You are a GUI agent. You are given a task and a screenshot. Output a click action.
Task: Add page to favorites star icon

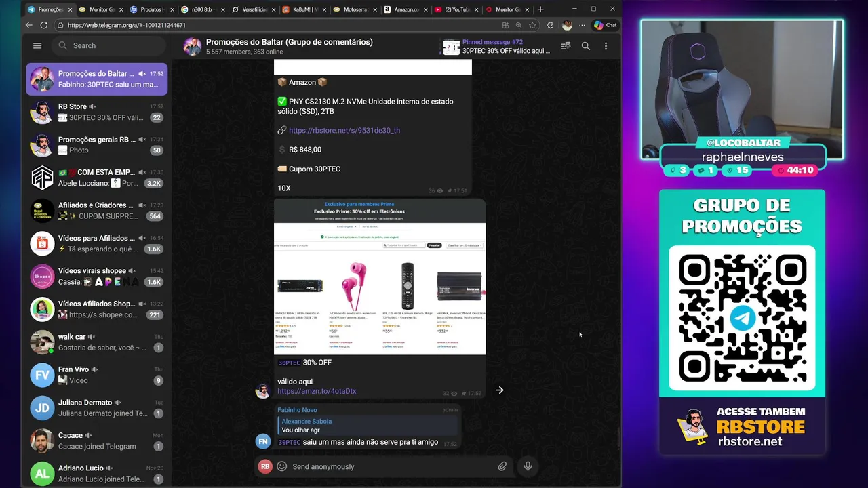532,25
